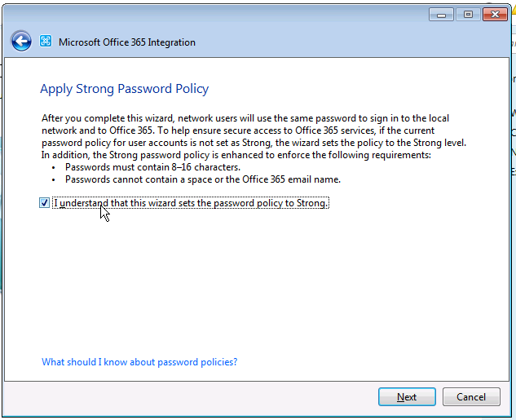516x420 pixels.
Task: Click the blank white area below the checkbox
Action: coord(245,277)
